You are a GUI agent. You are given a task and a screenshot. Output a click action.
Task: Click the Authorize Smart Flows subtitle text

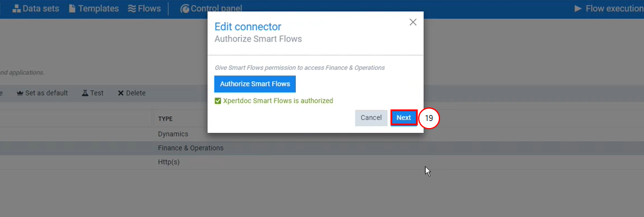point(259,39)
